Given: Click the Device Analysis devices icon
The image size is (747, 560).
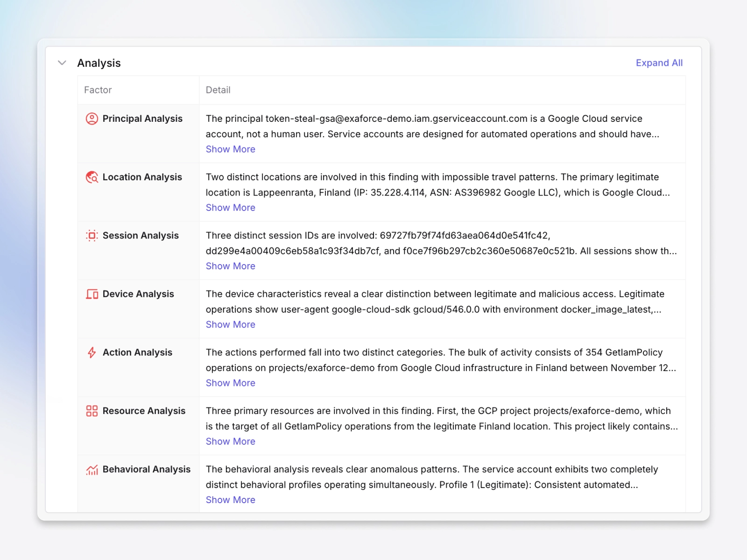Looking at the screenshot, I should point(92,294).
